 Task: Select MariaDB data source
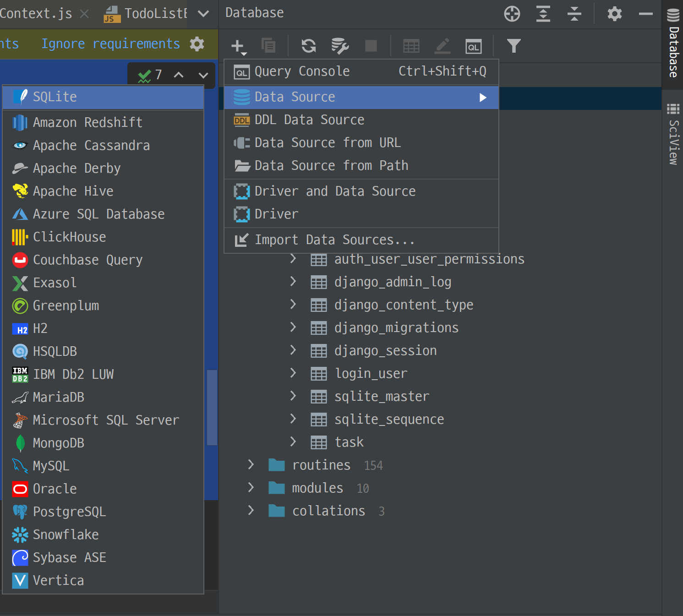pyautogui.click(x=103, y=398)
